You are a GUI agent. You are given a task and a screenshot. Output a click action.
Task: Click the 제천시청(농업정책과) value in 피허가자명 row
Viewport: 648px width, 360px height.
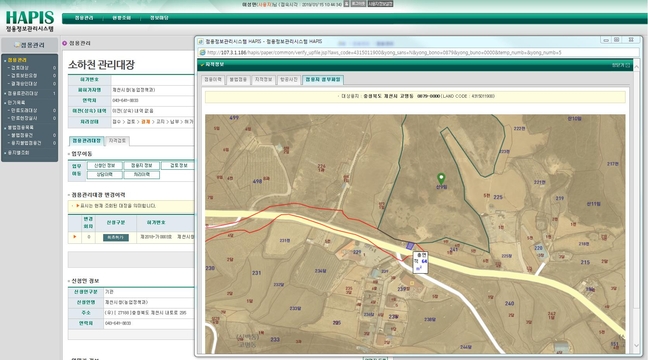133,90
